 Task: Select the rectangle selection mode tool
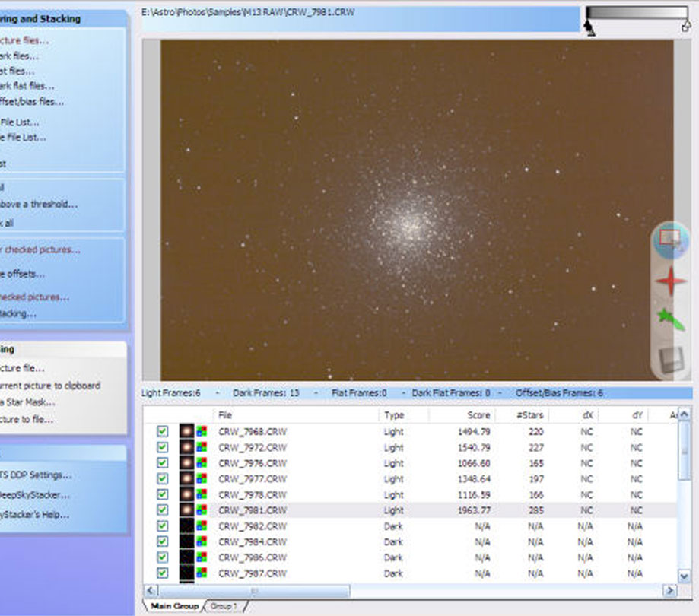669,240
